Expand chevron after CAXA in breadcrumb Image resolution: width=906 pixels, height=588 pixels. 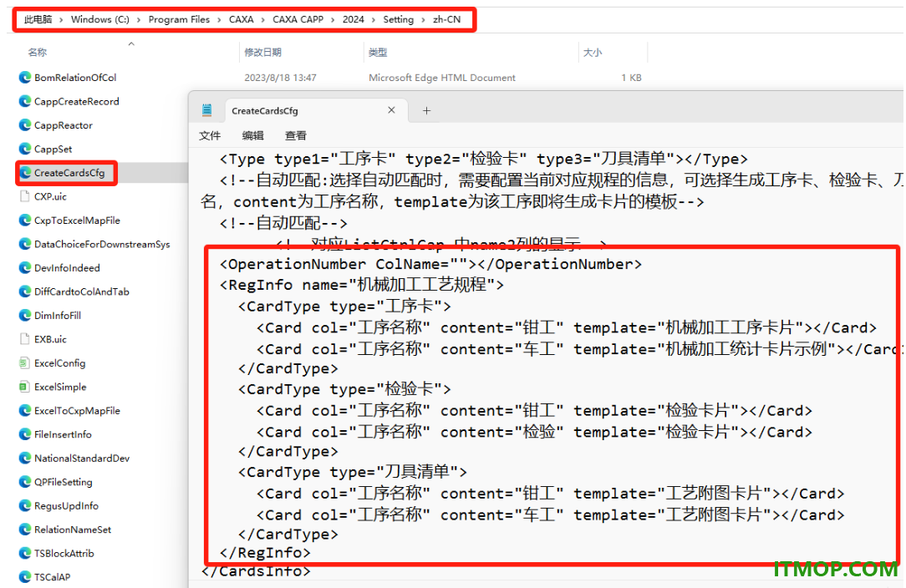click(263, 20)
